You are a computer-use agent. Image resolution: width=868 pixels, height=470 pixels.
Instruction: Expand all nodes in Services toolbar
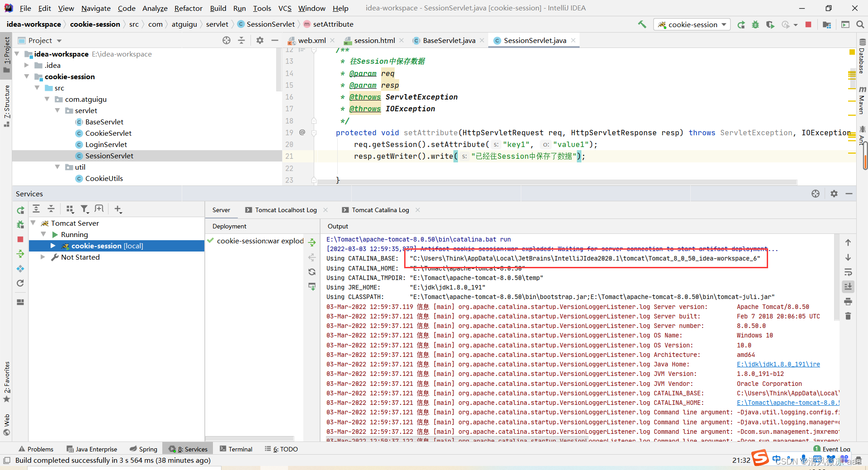point(36,209)
